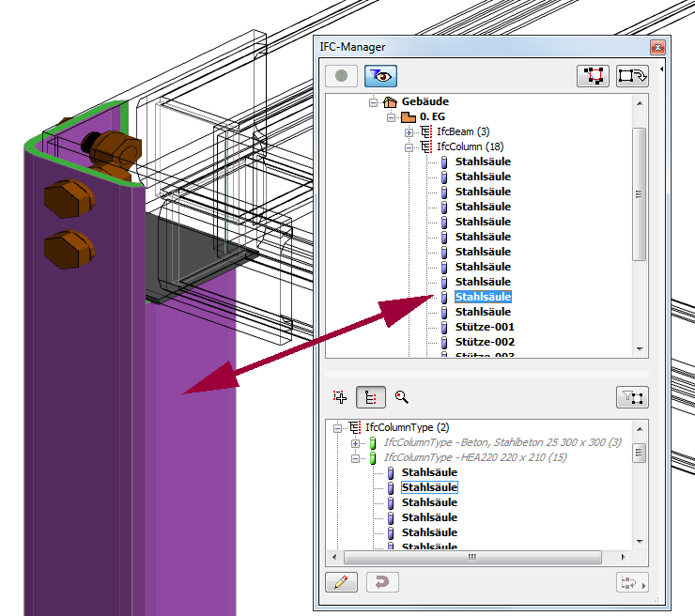
Task: Open the bottom-right options dropdown button
Action: coord(632,582)
